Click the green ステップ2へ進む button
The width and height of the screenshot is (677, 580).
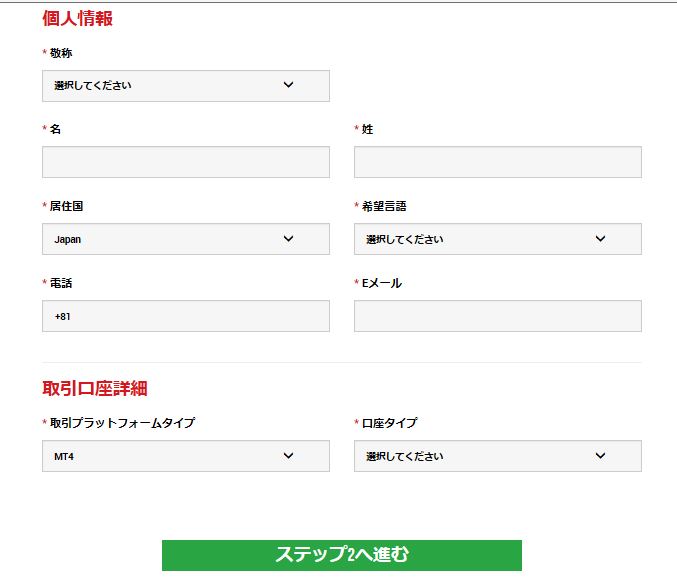click(x=342, y=555)
